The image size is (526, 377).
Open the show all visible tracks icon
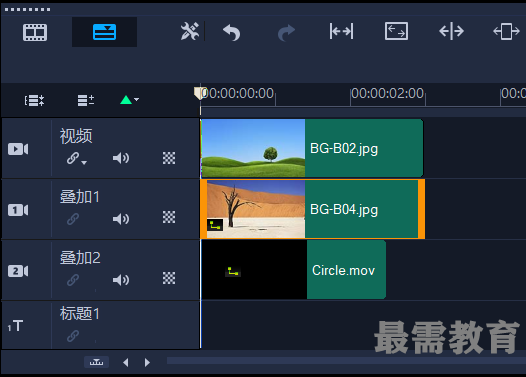click(x=34, y=100)
